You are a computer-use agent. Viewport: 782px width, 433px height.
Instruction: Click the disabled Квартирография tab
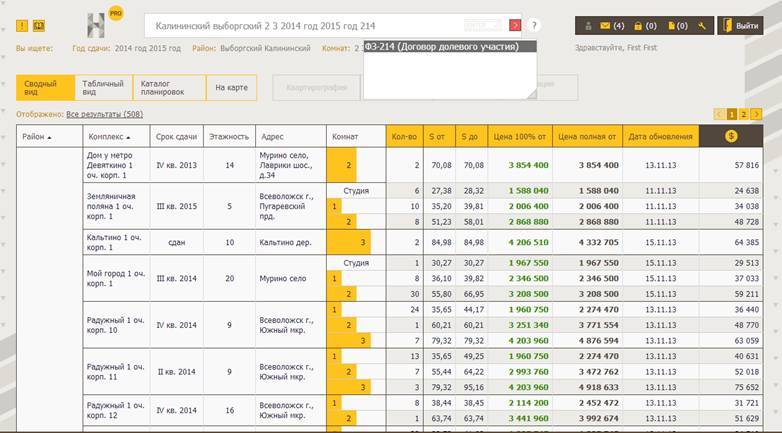[317, 88]
